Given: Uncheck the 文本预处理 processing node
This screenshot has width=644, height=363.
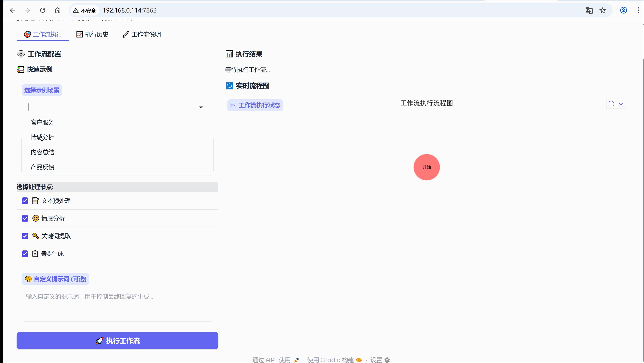Looking at the screenshot, I should click(x=25, y=201).
